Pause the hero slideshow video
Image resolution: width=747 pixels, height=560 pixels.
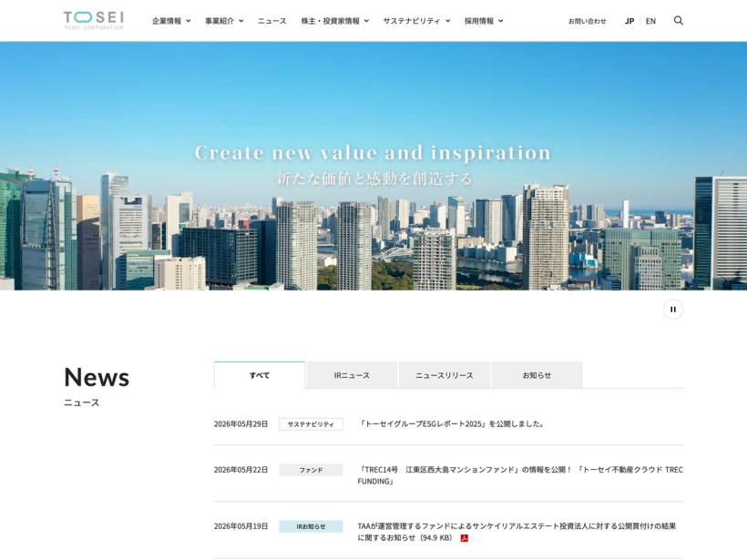click(x=672, y=310)
